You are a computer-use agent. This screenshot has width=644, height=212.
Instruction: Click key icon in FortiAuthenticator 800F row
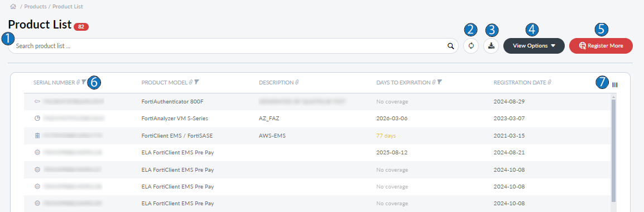click(37, 101)
